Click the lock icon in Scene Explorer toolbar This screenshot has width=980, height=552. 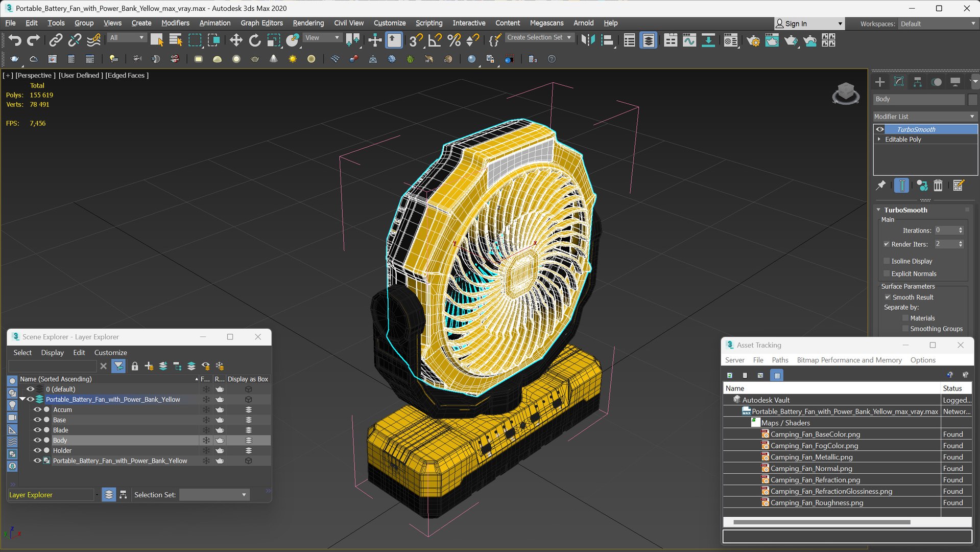click(135, 366)
